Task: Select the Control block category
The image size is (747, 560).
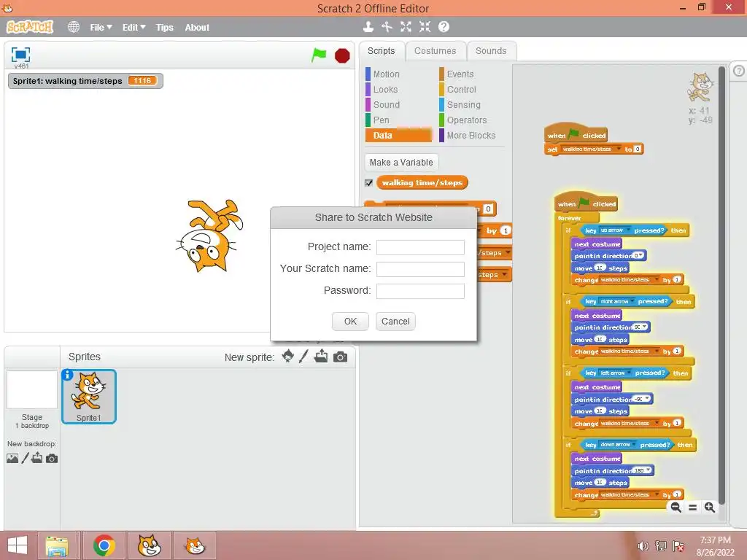Action: [x=461, y=90]
